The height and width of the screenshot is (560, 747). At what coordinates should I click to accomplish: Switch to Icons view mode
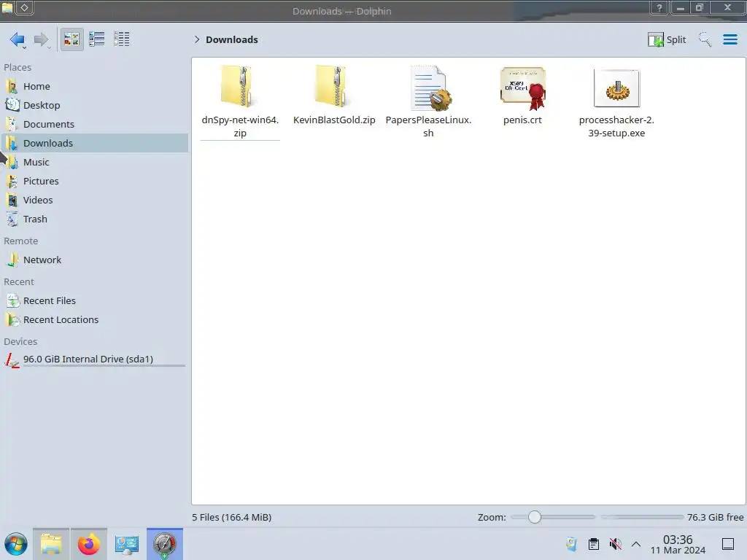pos(71,39)
